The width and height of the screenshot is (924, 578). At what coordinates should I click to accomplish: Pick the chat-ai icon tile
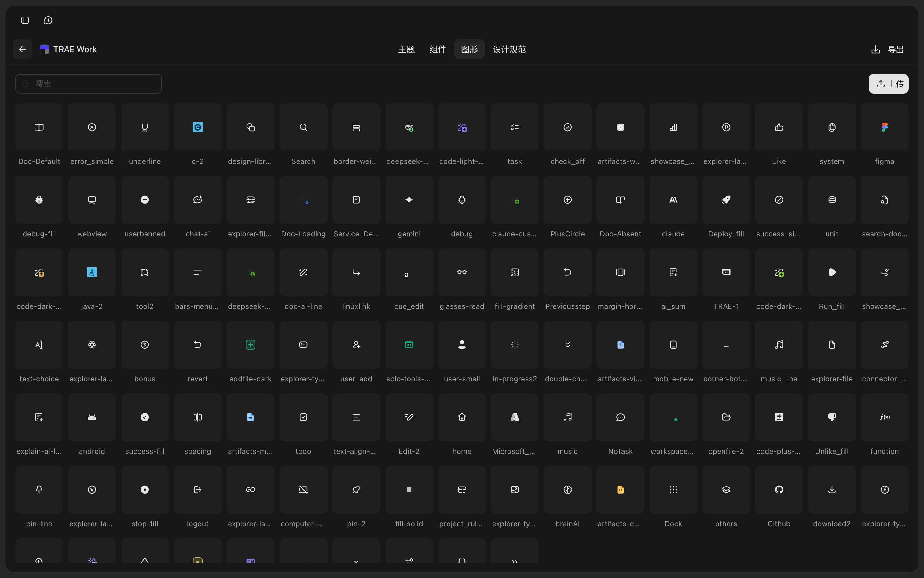198,200
